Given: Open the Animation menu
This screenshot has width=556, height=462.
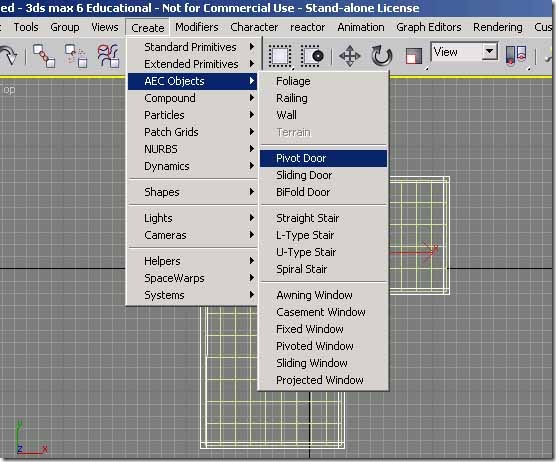Looking at the screenshot, I should (x=361, y=27).
